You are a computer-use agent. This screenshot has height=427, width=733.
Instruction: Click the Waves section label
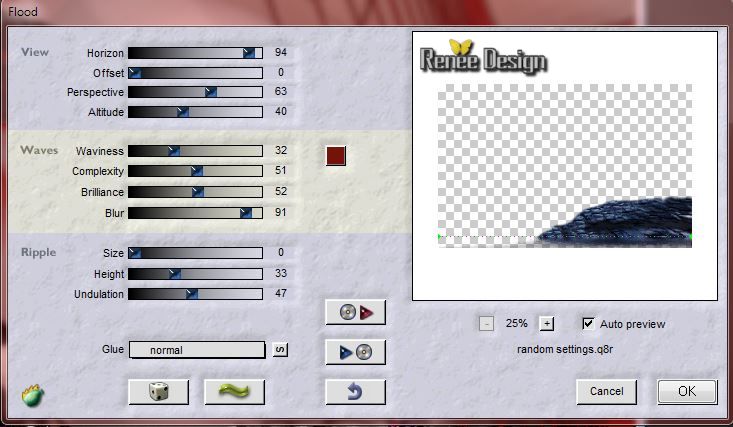[39, 150]
